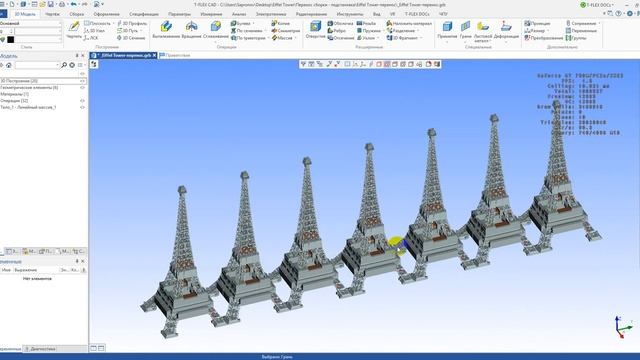Click the black color swatch in Стиль group

[x=11, y=40]
